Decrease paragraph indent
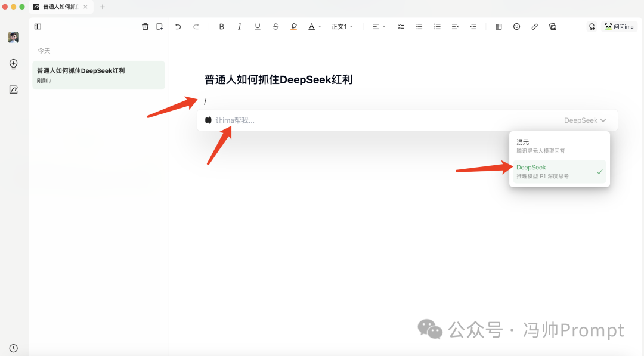644x356 pixels. 455,27
